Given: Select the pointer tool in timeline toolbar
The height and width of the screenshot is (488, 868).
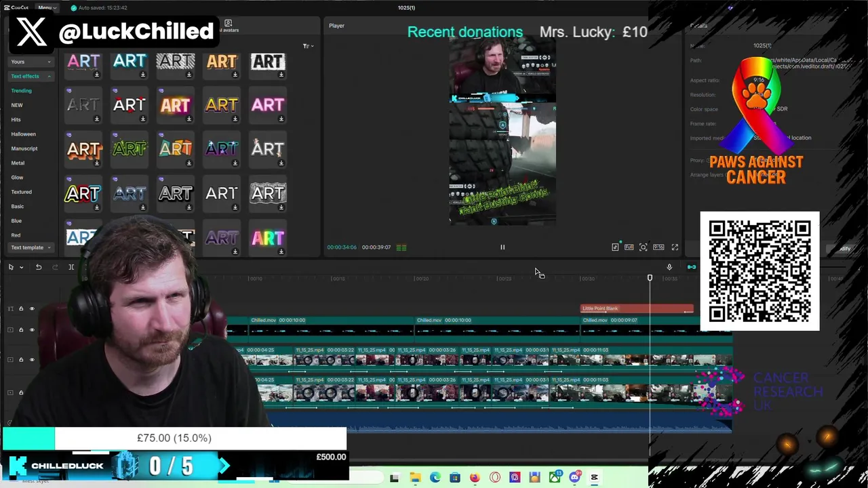Looking at the screenshot, I should (11, 267).
